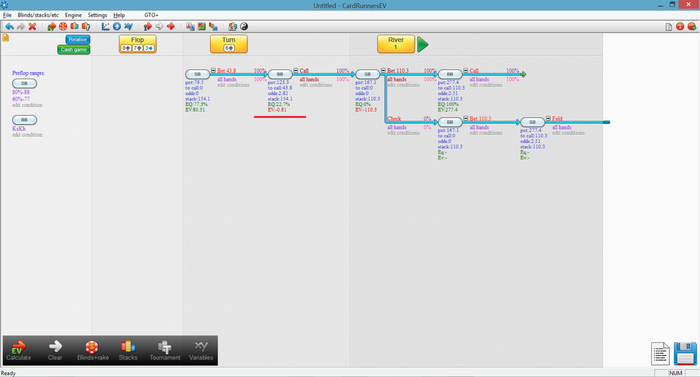This screenshot has height=377, width=700.
Task: Open the Help menu
Action: tap(119, 15)
